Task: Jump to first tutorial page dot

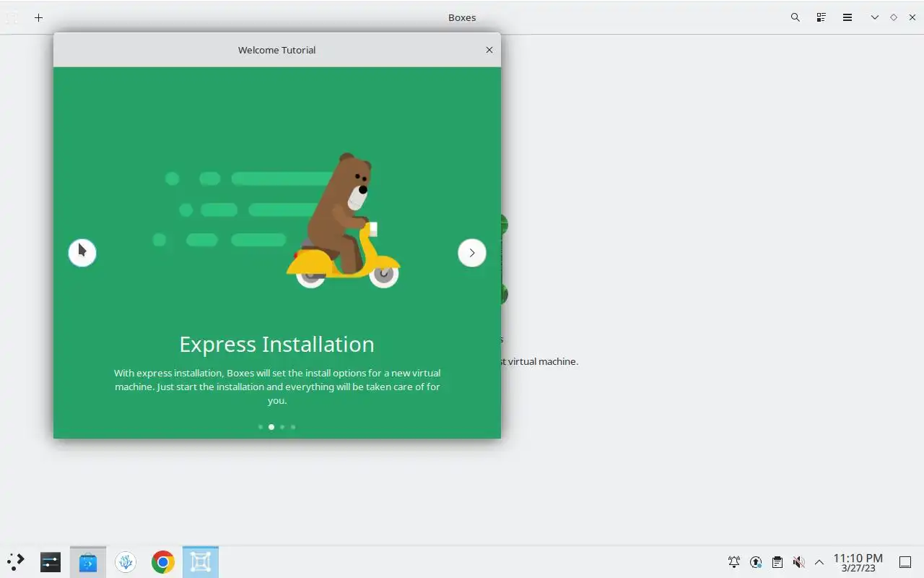Action: (x=261, y=427)
